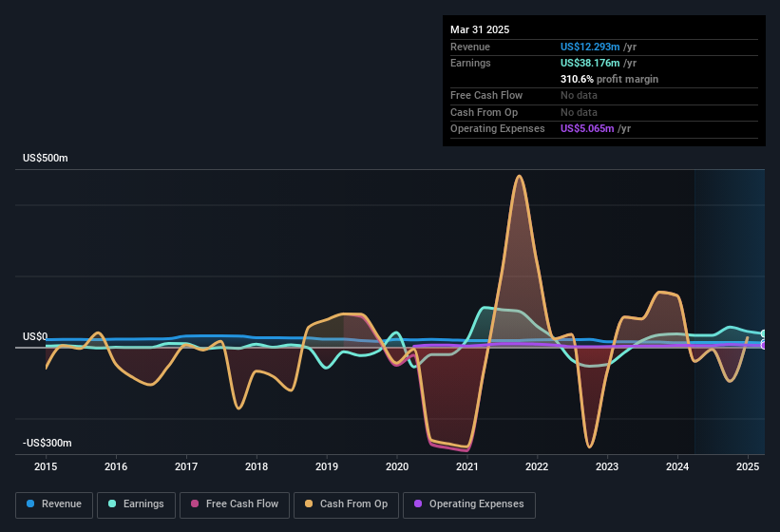Click the Mar 31 2025 tooltip date
Viewport: 780px width, 532px height.
480,29
